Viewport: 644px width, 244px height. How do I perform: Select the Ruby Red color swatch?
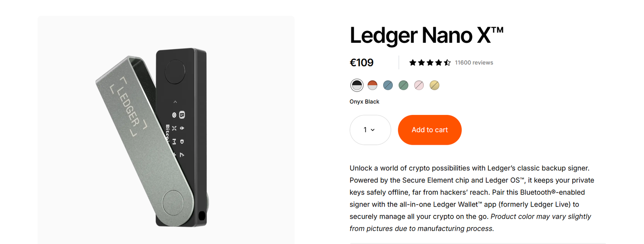pos(372,85)
